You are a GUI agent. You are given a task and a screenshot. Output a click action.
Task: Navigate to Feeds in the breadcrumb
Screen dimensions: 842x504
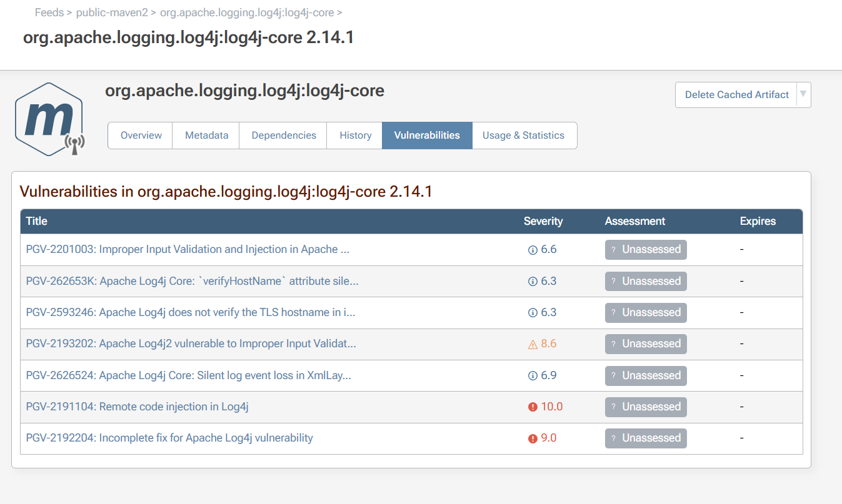tap(49, 12)
